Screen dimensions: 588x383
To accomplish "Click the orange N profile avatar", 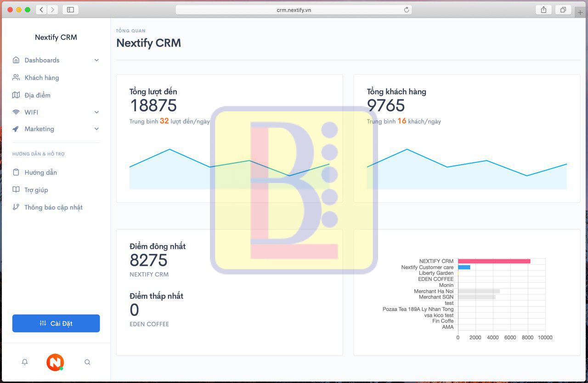I will [x=55, y=362].
